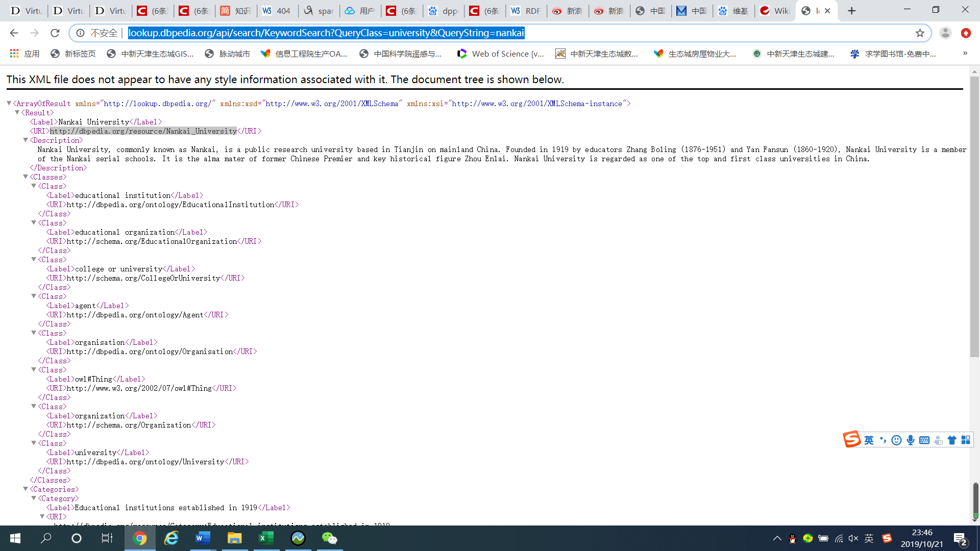Image resolution: width=980 pixels, height=551 pixels.
Task: Reload the page with refresh icon
Action: [55, 33]
